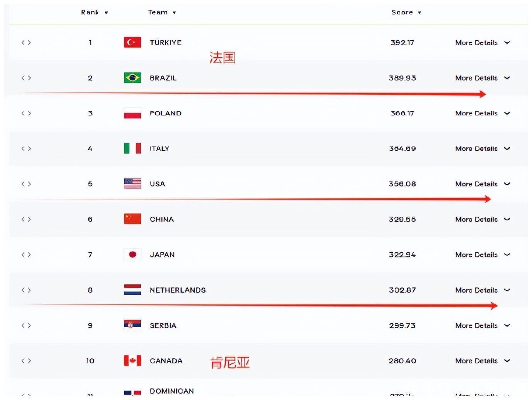Sort the table by Rank column

94,12
